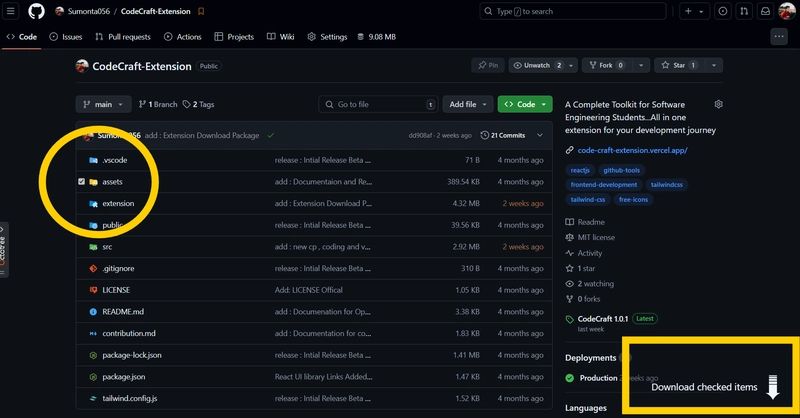
Task: Open the Add file dropdown
Action: pos(468,104)
